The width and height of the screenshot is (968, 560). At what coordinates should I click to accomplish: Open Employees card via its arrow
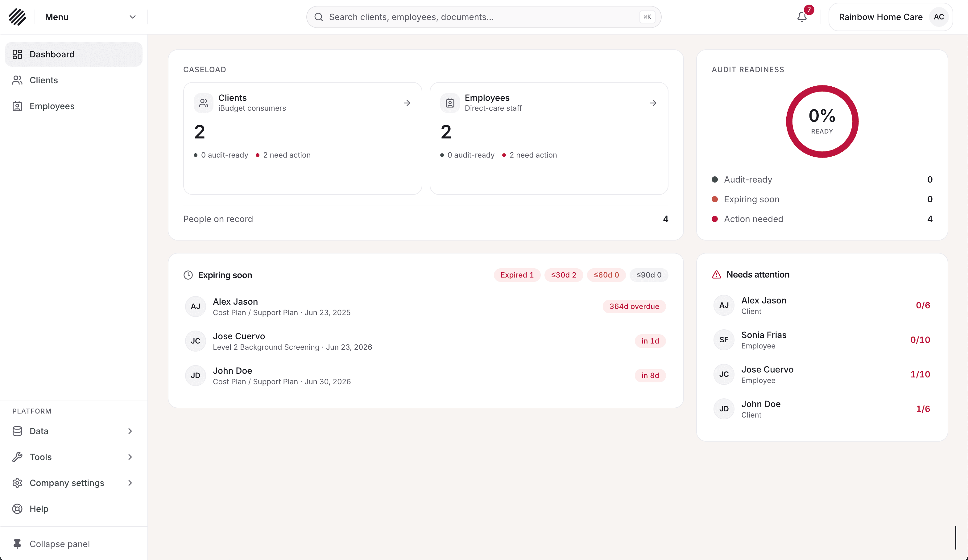coord(653,103)
